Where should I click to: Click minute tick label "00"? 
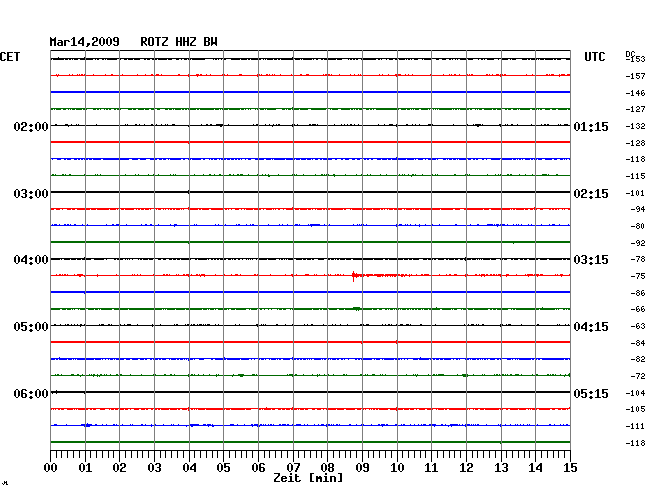pos(50,468)
